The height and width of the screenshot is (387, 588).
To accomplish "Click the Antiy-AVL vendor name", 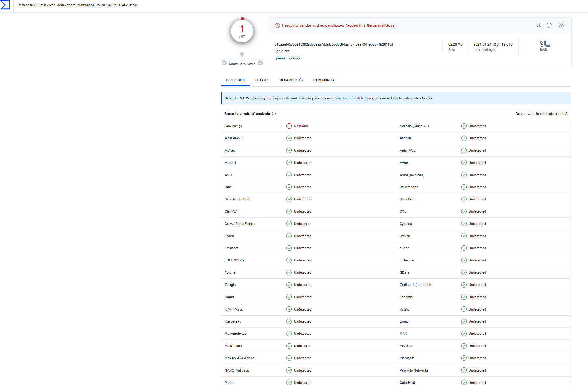I will pyautogui.click(x=408, y=151).
